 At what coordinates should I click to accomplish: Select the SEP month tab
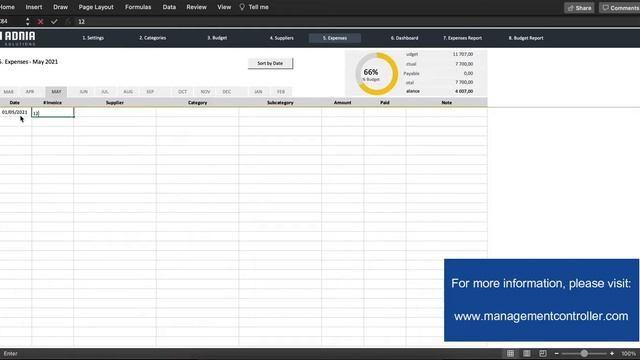tap(150, 92)
